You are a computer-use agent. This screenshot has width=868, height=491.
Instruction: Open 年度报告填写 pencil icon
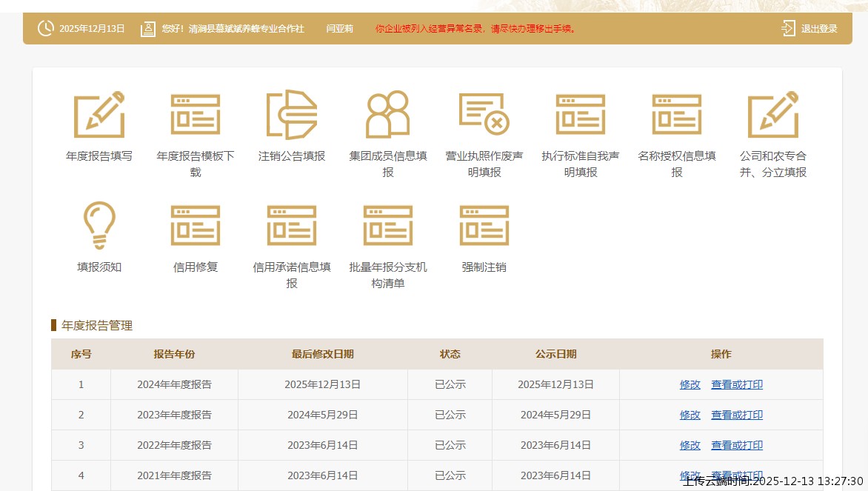99,115
